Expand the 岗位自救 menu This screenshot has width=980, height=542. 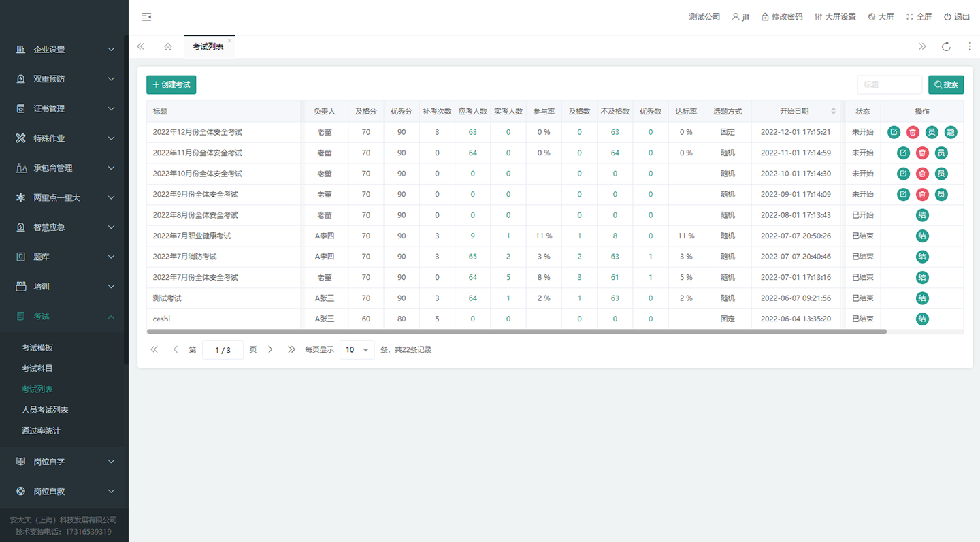click(x=64, y=491)
